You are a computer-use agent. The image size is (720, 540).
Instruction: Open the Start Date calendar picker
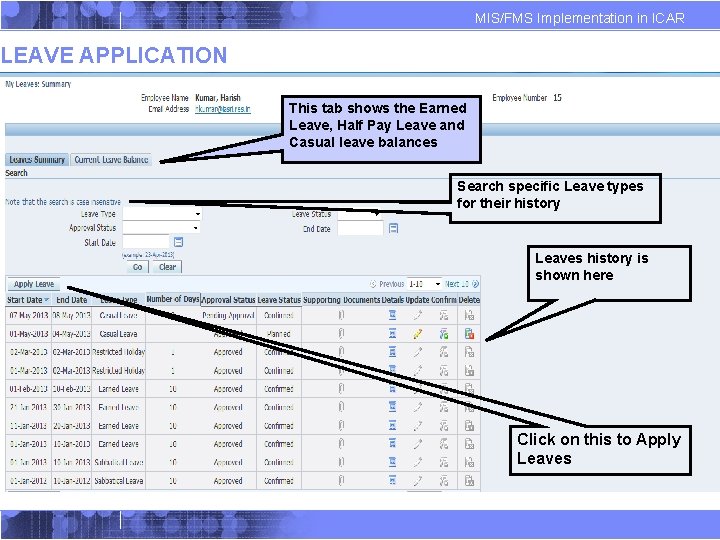[179, 242]
